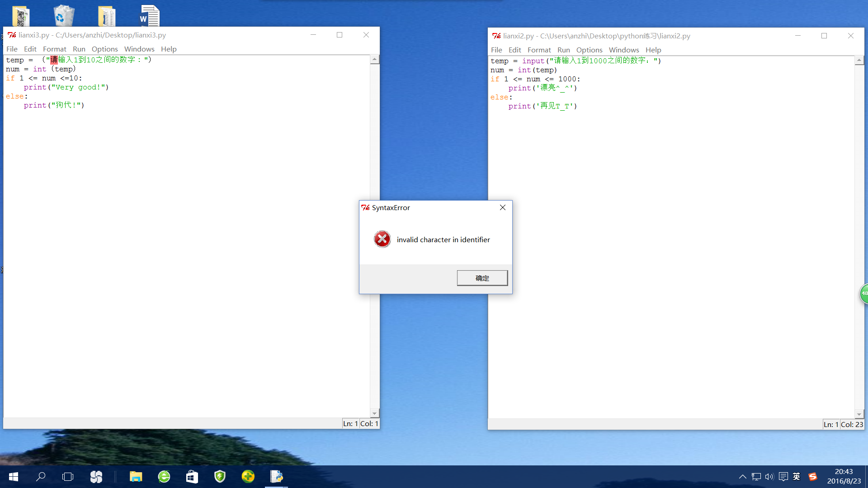Click scroll-up arrow in lianxi2.py editor

tap(859, 61)
